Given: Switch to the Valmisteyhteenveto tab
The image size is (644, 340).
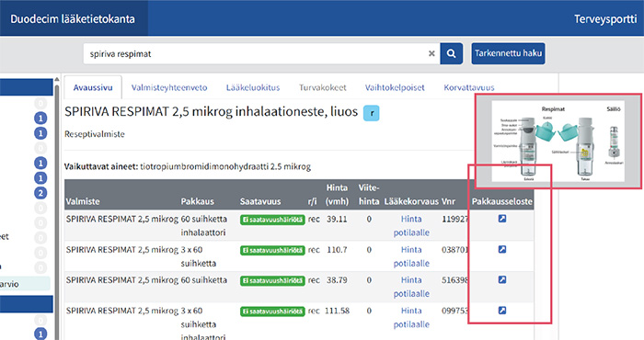Looking at the screenshot, I should [169, 87].
